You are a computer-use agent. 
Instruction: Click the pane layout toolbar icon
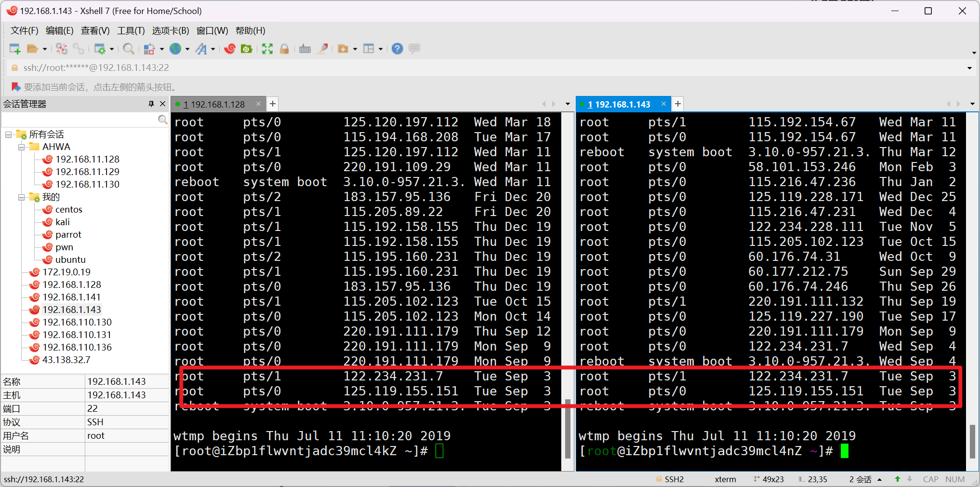click(369, 49)
